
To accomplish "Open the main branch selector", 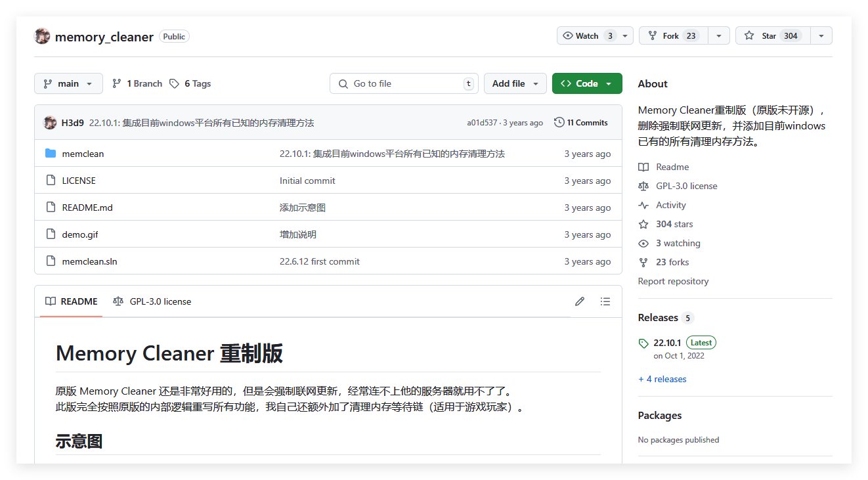I will point(68,83).
